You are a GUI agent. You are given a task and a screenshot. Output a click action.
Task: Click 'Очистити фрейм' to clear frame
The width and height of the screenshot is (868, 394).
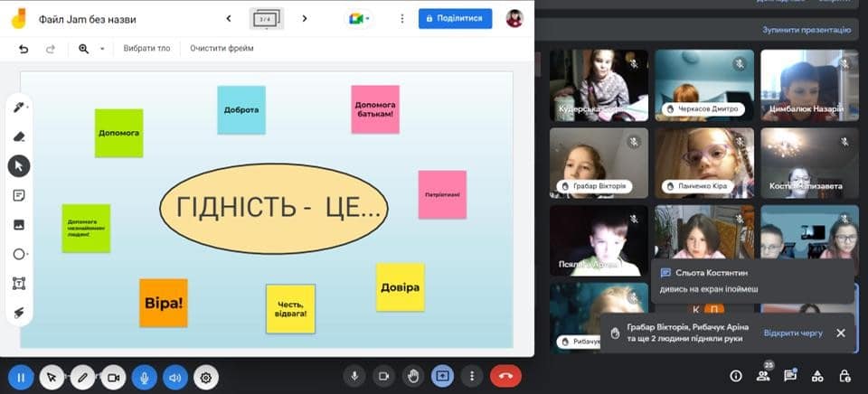pyautogui.click(x=222, y=49)
